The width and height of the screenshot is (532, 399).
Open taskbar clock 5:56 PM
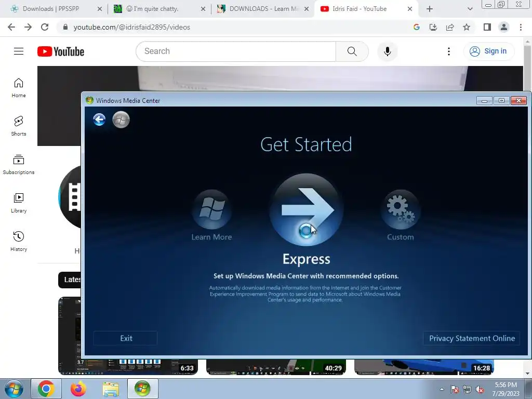point(506,389)
